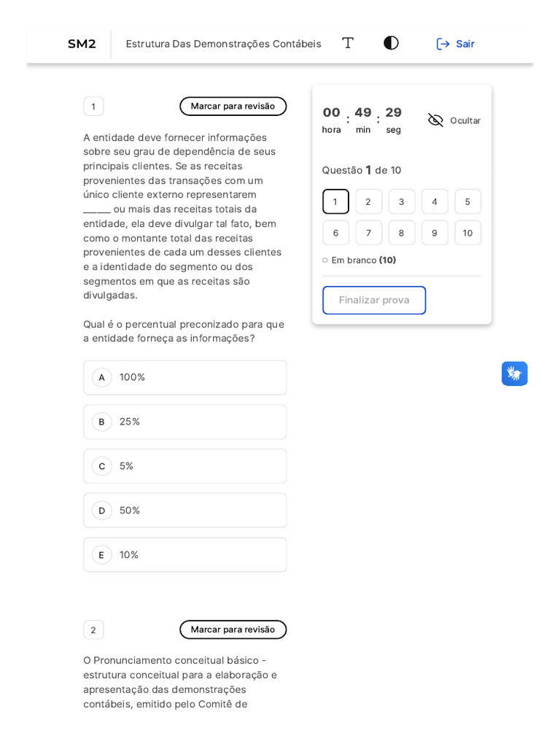Hide the timer with eye icon
The height and width of the screenshot is (747, 560).
pos(435,120)
